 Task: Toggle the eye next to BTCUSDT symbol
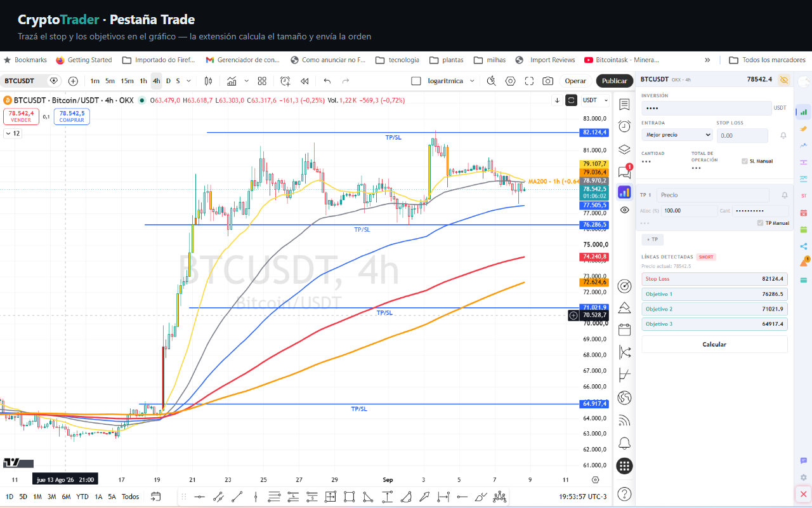54,81
